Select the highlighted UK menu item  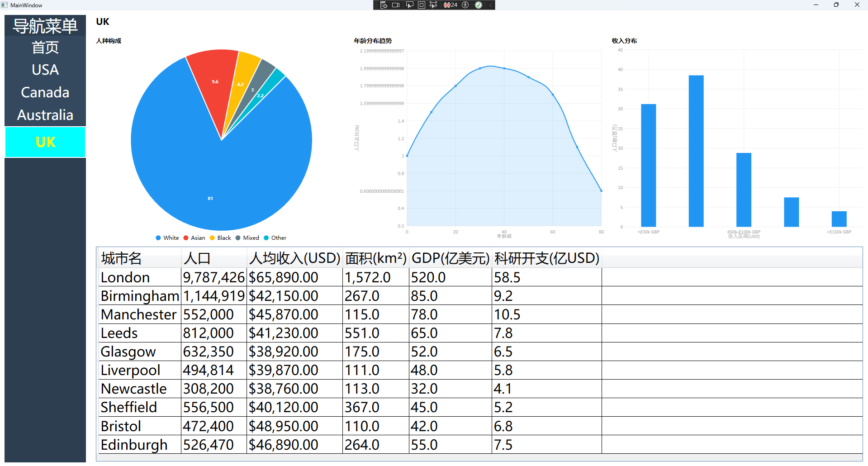point(45,142)
